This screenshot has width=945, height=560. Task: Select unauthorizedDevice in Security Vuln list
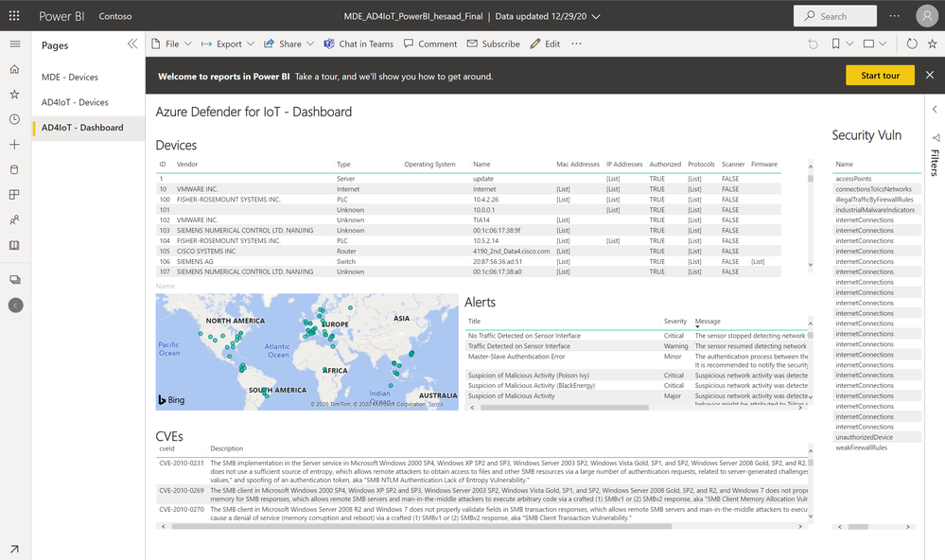878,437
